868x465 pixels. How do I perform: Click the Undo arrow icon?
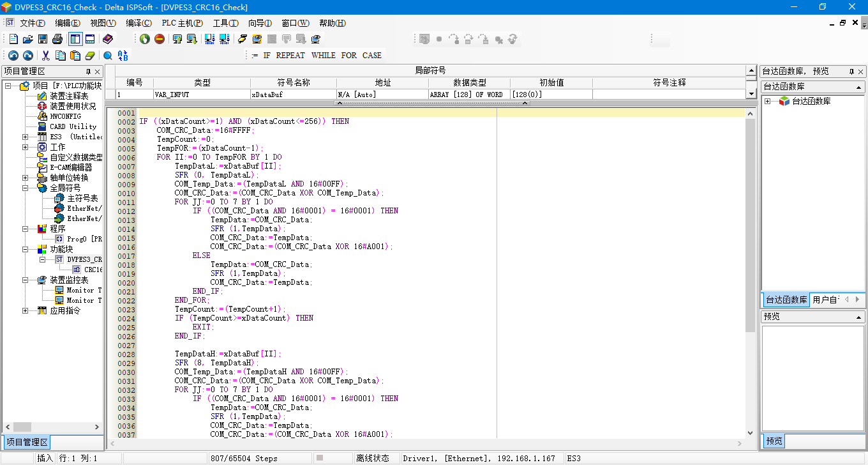(13, 56)
